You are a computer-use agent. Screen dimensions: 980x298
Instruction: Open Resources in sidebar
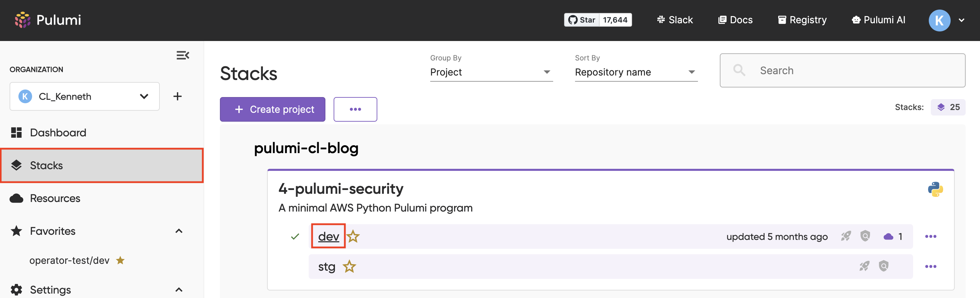tap(55, 198)
